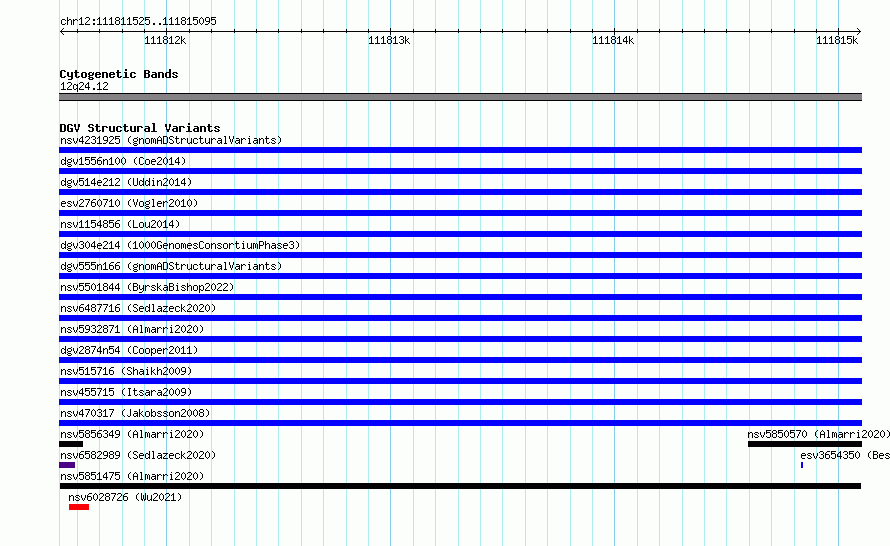Screen dimensions: 890x546
Task: Open variant nsv5856349 (Almarri2020) label
Action: pyautogui.click(x=132, y=434)
